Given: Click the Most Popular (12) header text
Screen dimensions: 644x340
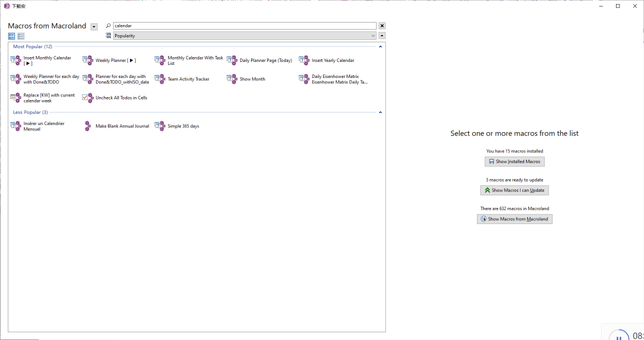Looking at the screenshot, I should click(x=32, y=47).
